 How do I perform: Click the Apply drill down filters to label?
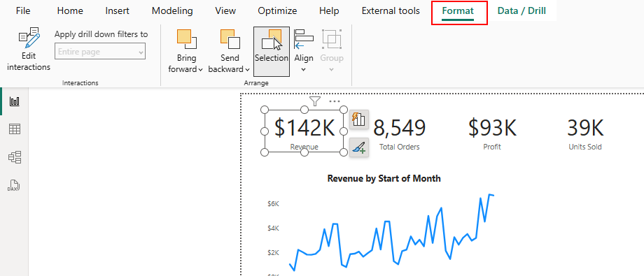pyautogui.click(x=101, y=34)
